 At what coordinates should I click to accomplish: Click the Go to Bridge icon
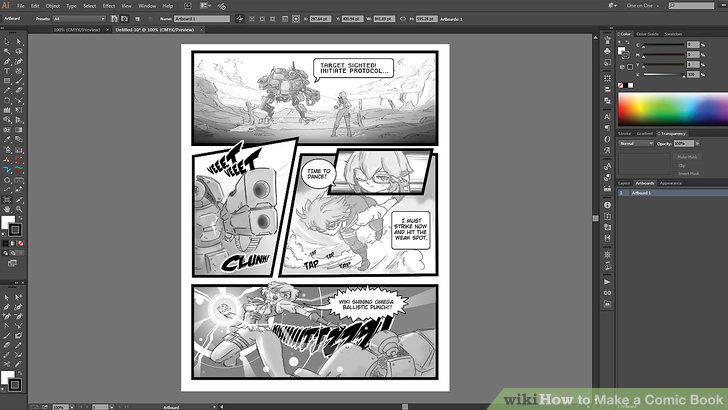(188, 6)
